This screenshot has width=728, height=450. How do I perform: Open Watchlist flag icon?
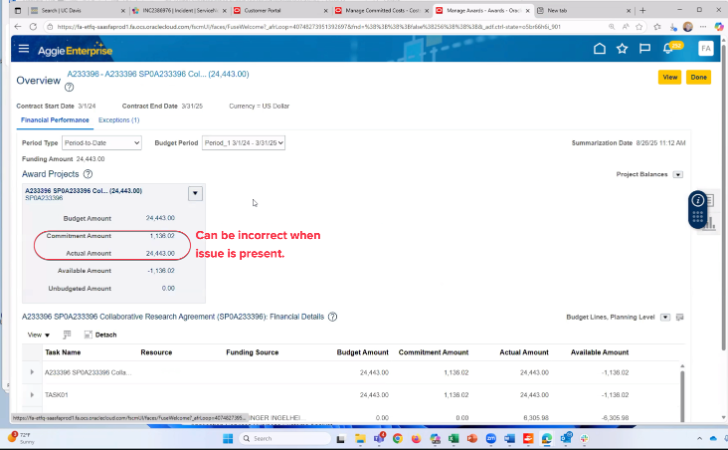click(x=645, y=48)
